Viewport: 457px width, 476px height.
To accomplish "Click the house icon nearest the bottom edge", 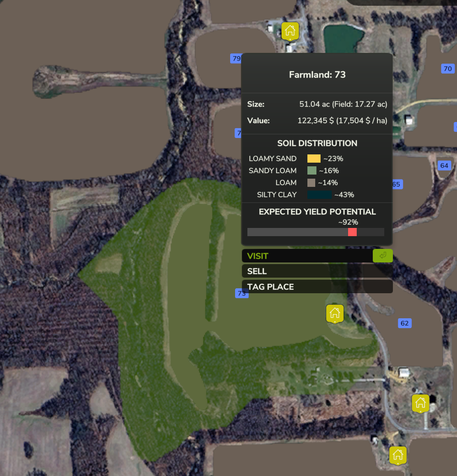I will click(x=397, y=455).
